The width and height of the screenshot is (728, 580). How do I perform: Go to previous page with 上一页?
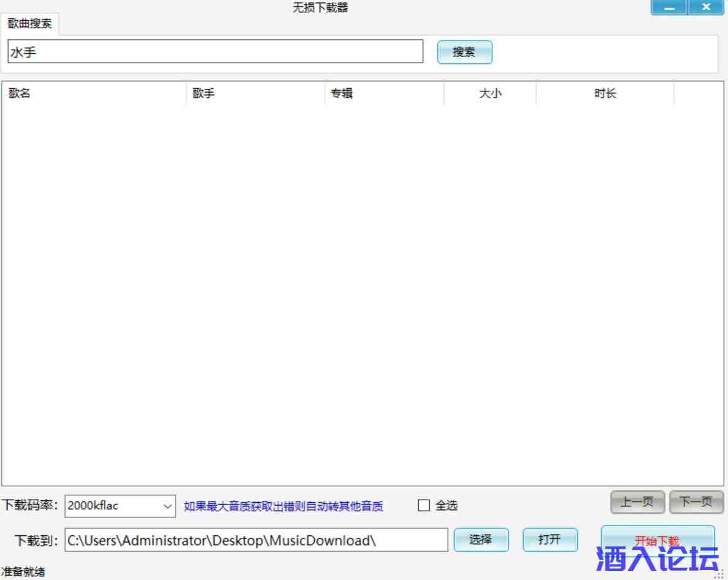click(x=637, y=502)
